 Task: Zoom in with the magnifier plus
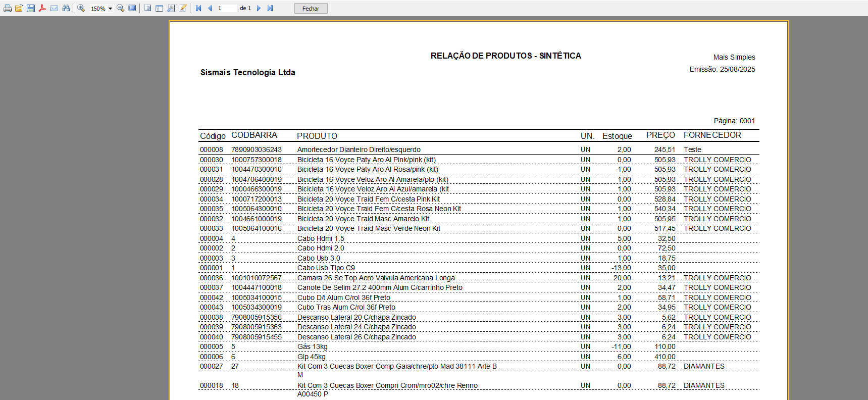point(81,8)
